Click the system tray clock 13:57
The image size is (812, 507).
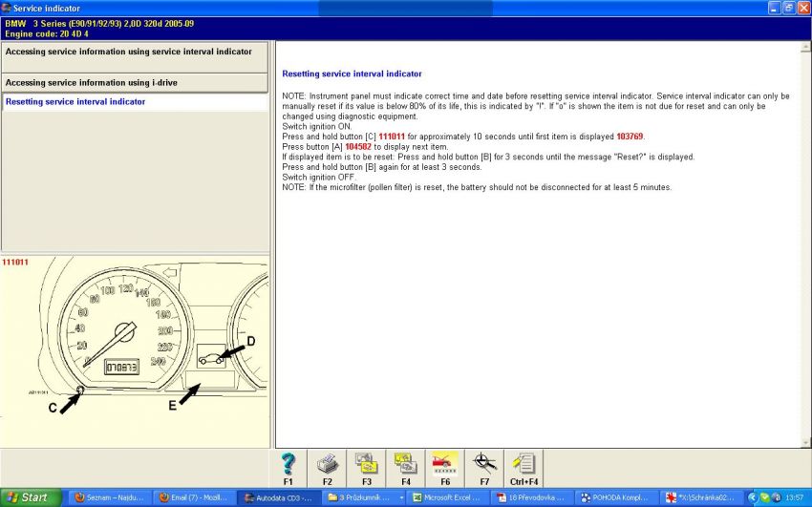tap(795, 497)
